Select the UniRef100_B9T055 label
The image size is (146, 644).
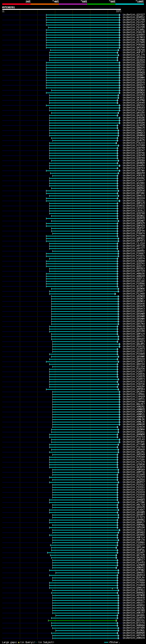(x=134, y=331)
